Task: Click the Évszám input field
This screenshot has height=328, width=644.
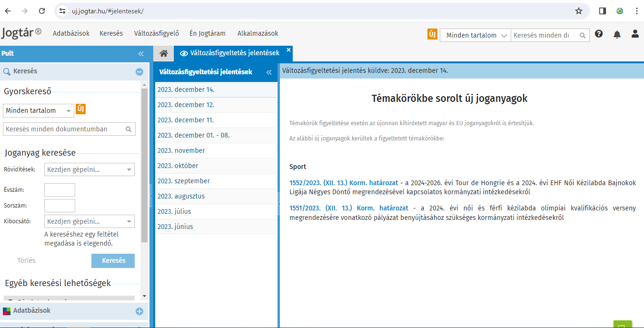Action: (x=59, y=190)
